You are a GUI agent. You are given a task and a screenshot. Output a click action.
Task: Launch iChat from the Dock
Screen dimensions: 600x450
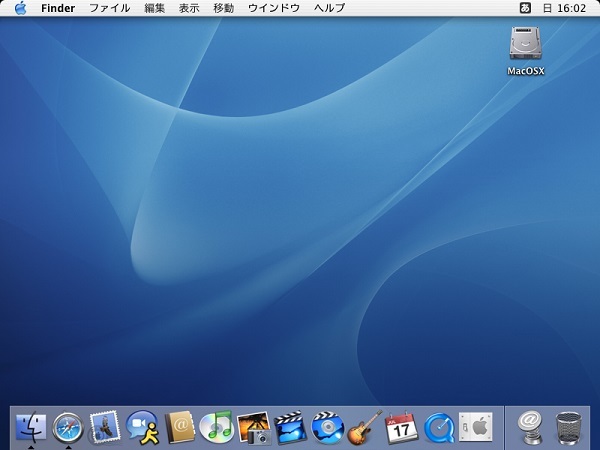point(142,427)
